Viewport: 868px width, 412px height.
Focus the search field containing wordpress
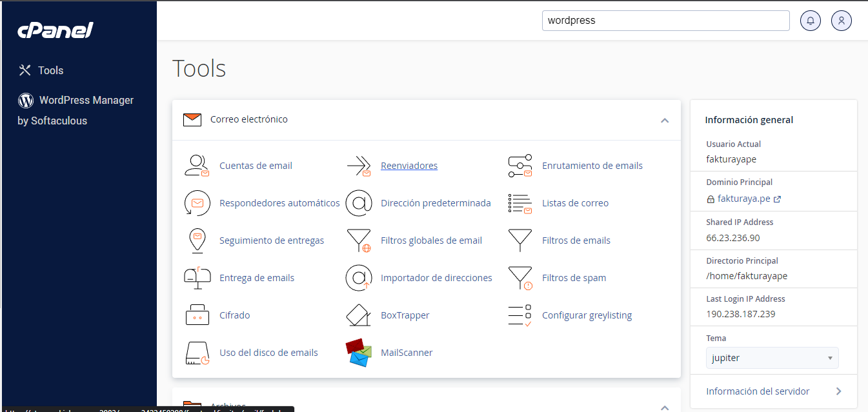pyautogui.click(x=666, y=21)
